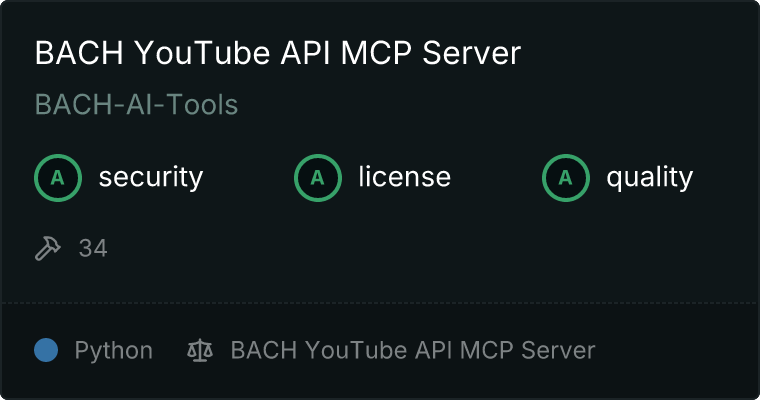Viewport: 760px width, 400px height.
Task: Click the Python language label
Action: coord(113,351)
